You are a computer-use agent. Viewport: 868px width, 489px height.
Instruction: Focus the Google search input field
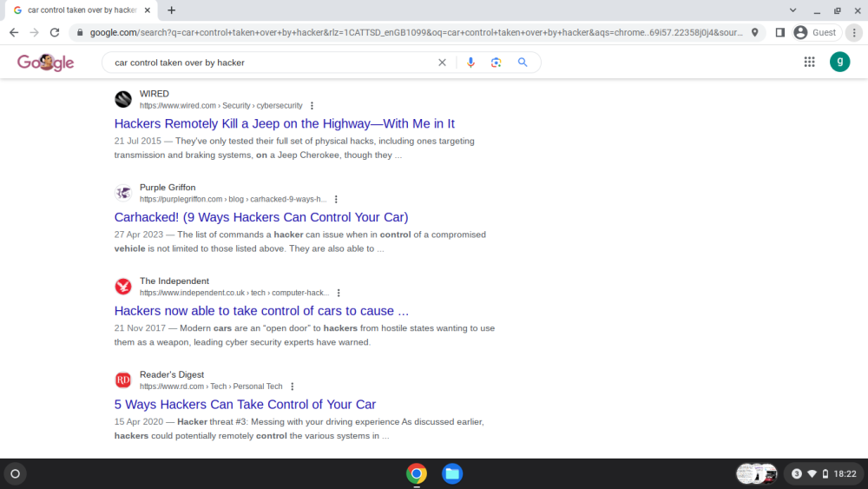271,63
